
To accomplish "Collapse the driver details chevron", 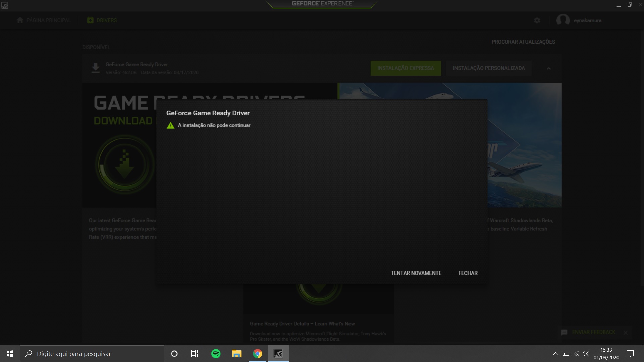I will pos(549,68).
